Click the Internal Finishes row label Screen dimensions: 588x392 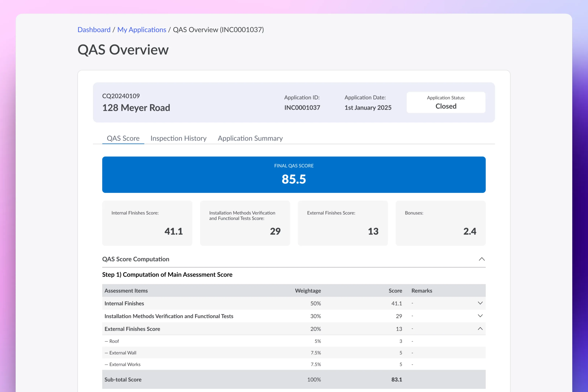124,303
